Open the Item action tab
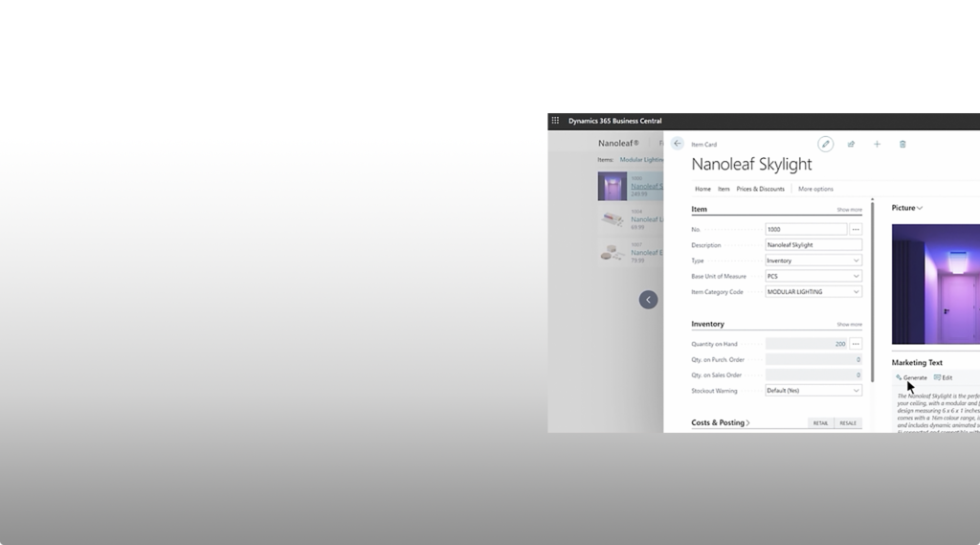Viewport: 980px width, 545px height. pos(724,189)
